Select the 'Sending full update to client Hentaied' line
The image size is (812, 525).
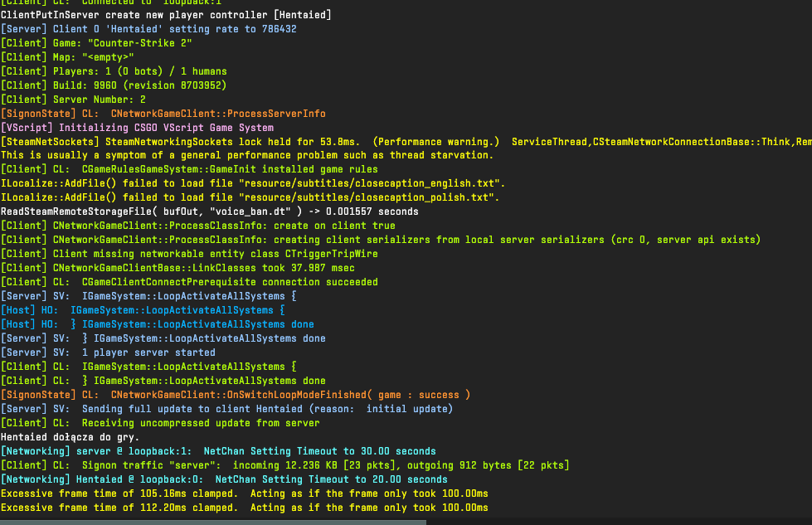click(x=226, y=409)
